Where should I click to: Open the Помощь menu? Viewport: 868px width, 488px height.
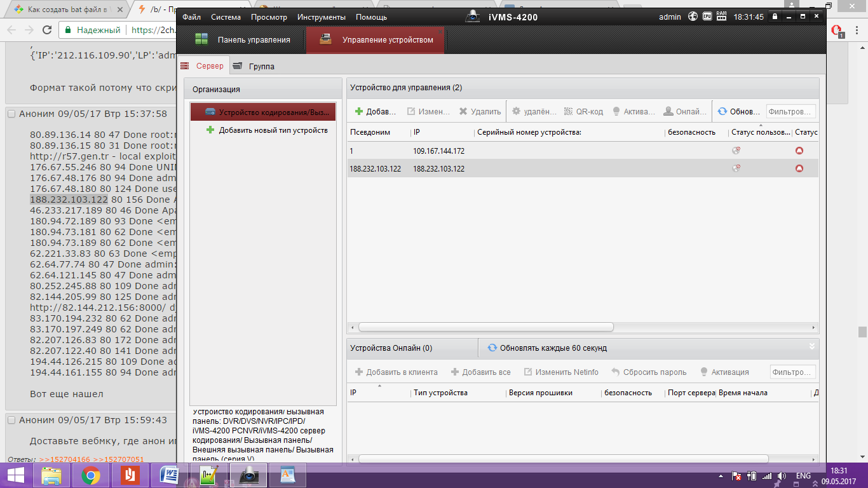point(371,17)
